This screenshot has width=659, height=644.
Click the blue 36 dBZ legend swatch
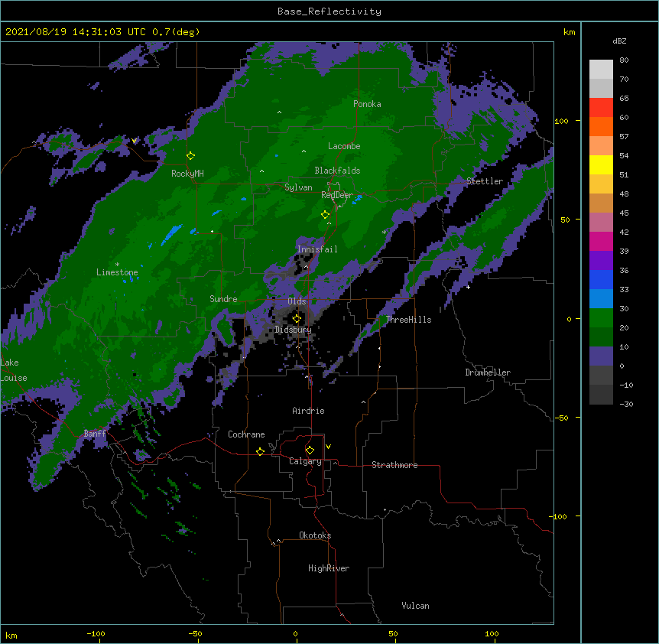tap(601, 279)
